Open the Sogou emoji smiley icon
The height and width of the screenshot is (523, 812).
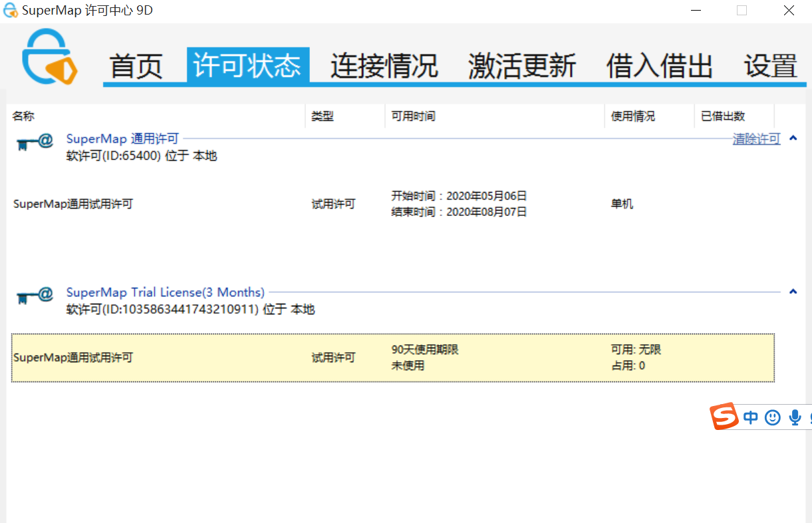click(x=772, y=417)
